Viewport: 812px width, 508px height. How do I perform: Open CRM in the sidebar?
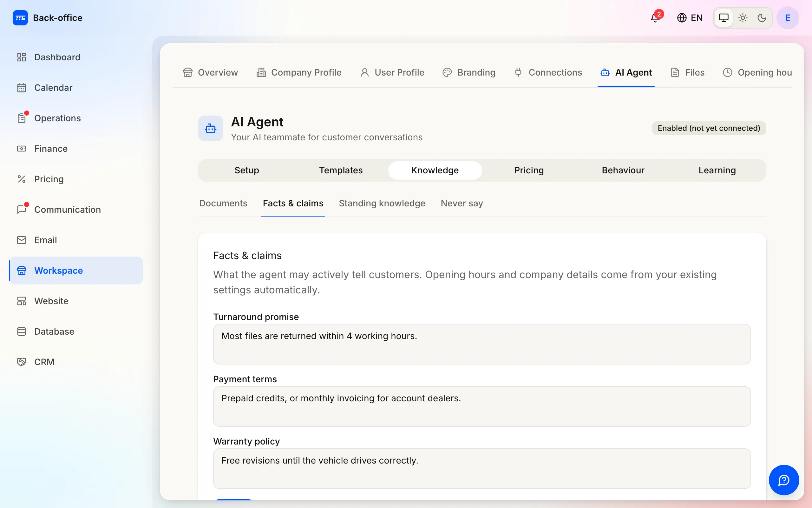(x=76, y=362)
